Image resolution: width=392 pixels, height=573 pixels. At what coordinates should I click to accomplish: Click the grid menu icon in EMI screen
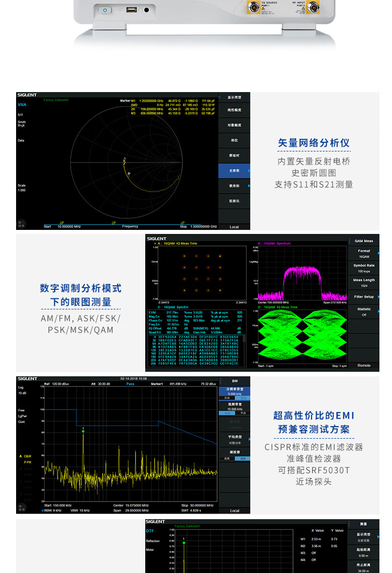tap(21, 507)
